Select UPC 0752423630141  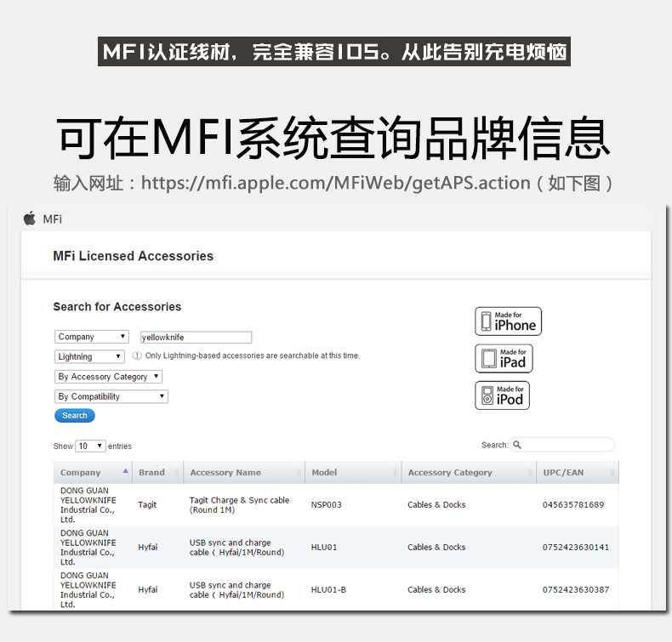tap(576, 548)
